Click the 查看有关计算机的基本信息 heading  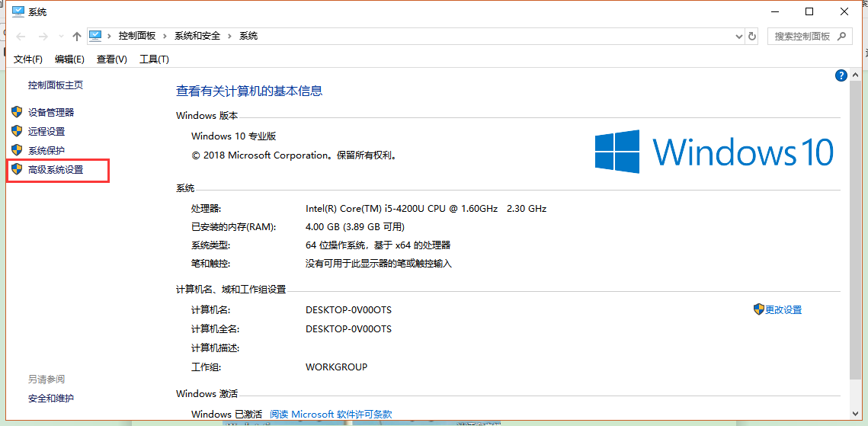(249, 91)
